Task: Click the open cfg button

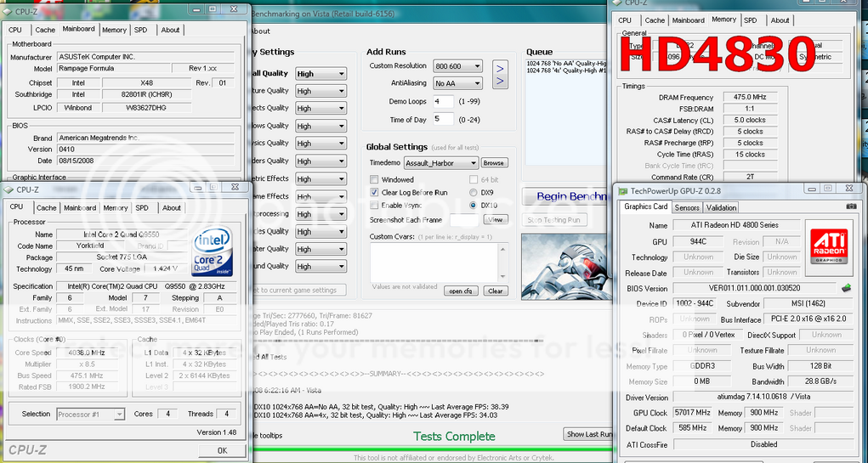Action: pos(461,291)
